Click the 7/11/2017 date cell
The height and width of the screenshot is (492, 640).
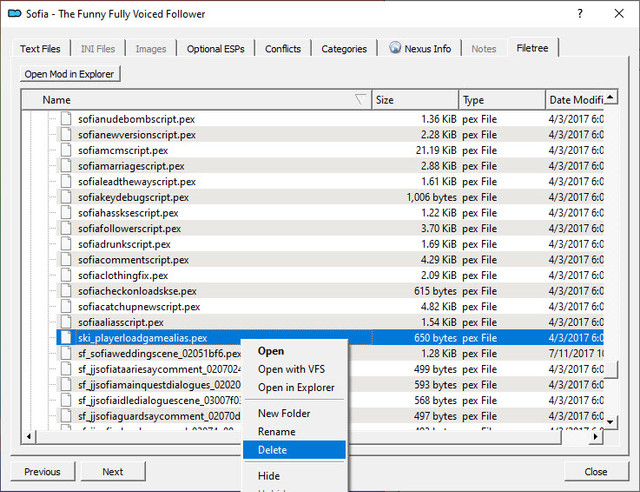pyautogui.click(x=576, y=354)
